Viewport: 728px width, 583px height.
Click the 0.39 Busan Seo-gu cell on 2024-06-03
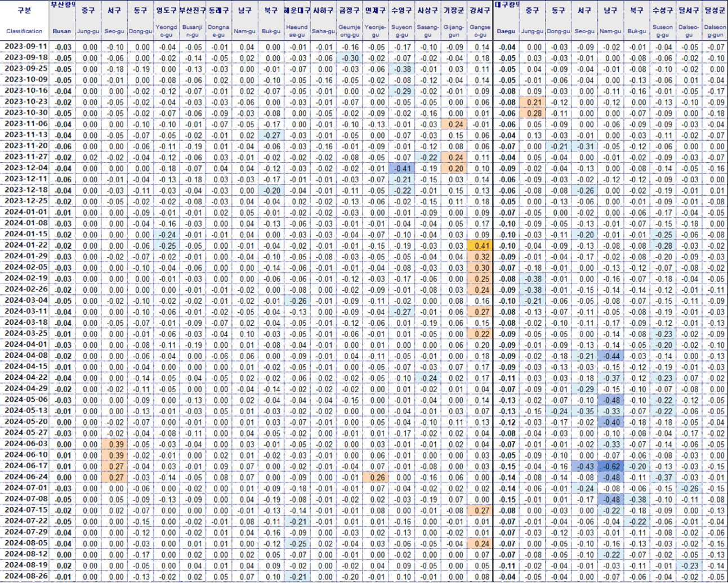click(114, 445)
